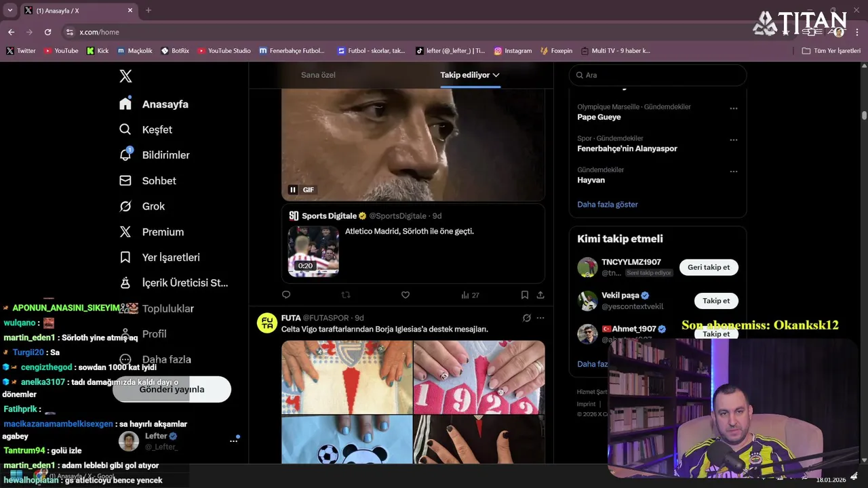Play the 0:20 video thumbnail
The image size is (868, 488).
click(x=313, y=251)
